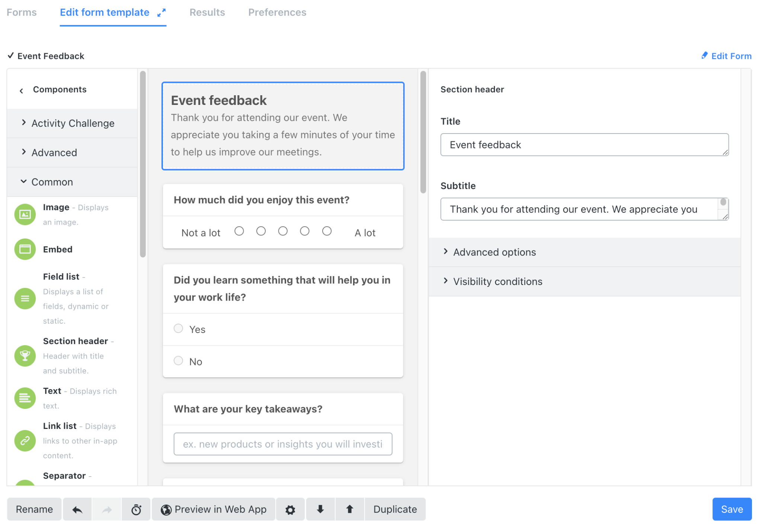Open the Results tab
The height and width of the screenshot is (532, 762).
tap(207, 12)
